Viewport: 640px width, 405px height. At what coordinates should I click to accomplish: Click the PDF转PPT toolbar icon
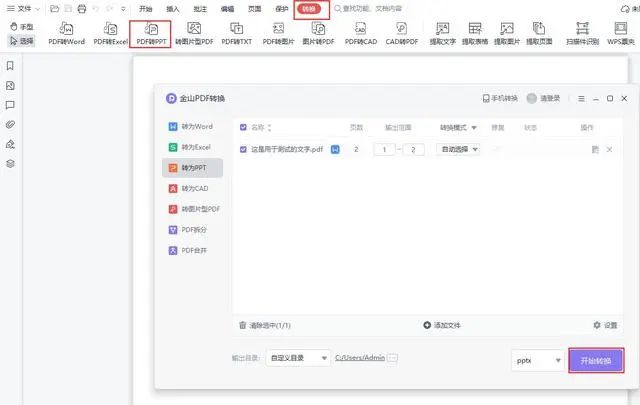151,33
